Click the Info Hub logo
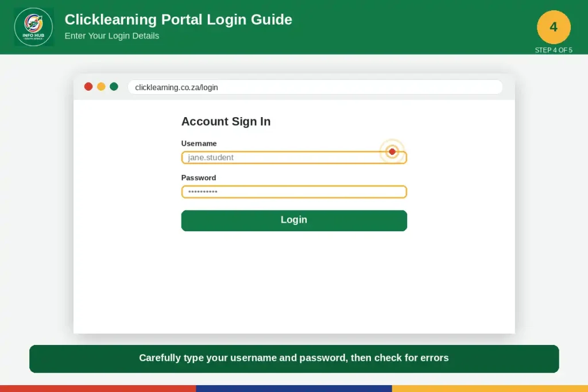This screenshot has height=392, width=588. (34, 27)
